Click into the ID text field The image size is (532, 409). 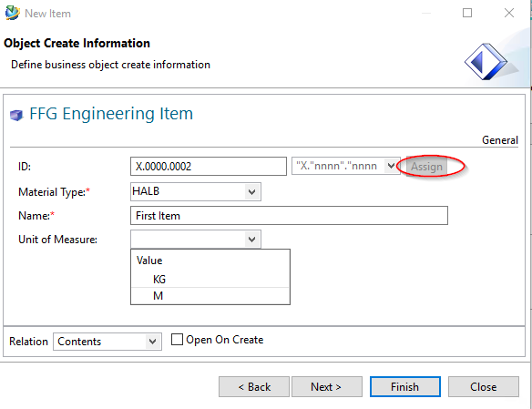[209, 166]
